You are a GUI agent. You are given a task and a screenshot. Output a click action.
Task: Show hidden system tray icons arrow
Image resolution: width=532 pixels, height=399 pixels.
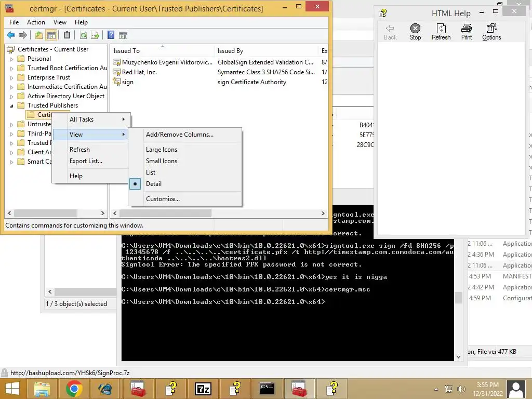click(436, 389)
